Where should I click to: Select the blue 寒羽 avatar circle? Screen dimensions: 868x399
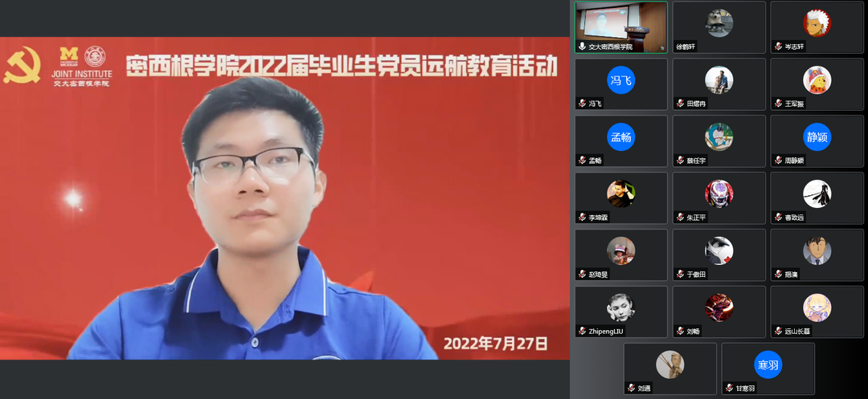(768, 364)
